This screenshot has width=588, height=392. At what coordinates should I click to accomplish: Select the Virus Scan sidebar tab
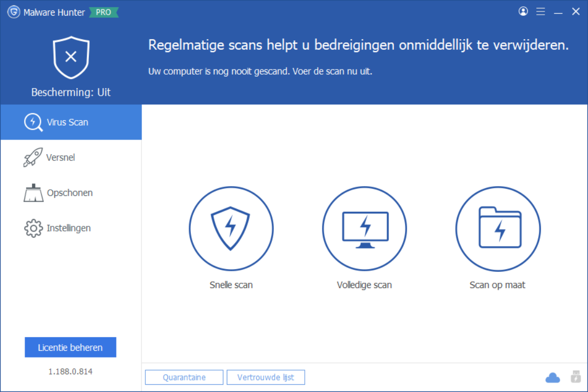click(x=71, y=122)
